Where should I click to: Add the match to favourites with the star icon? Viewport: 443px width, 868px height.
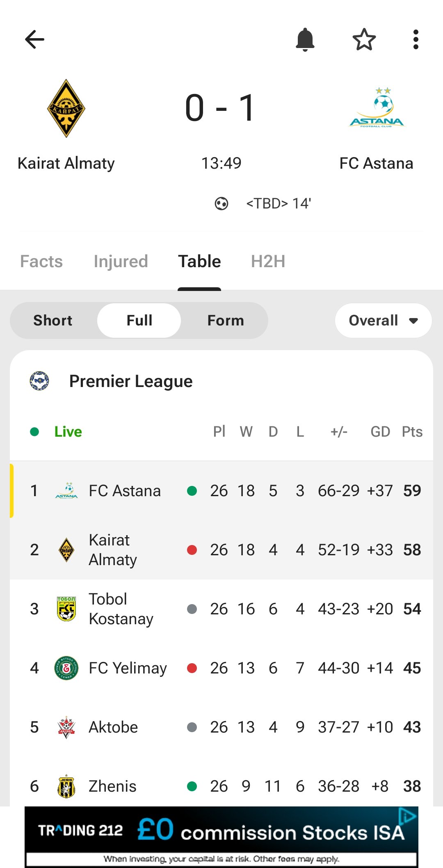(364, 40)
